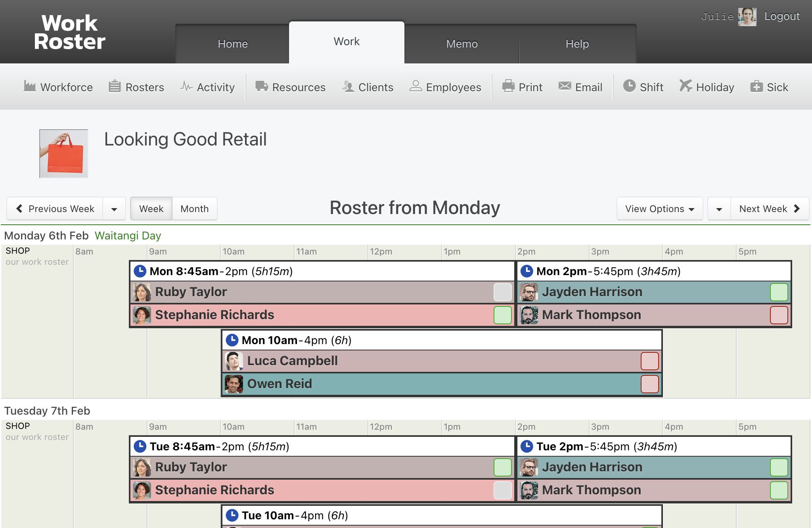Click clock icon on Tue 2pm-5:45pm shift
Screen dimensions: 812x528
527,446
